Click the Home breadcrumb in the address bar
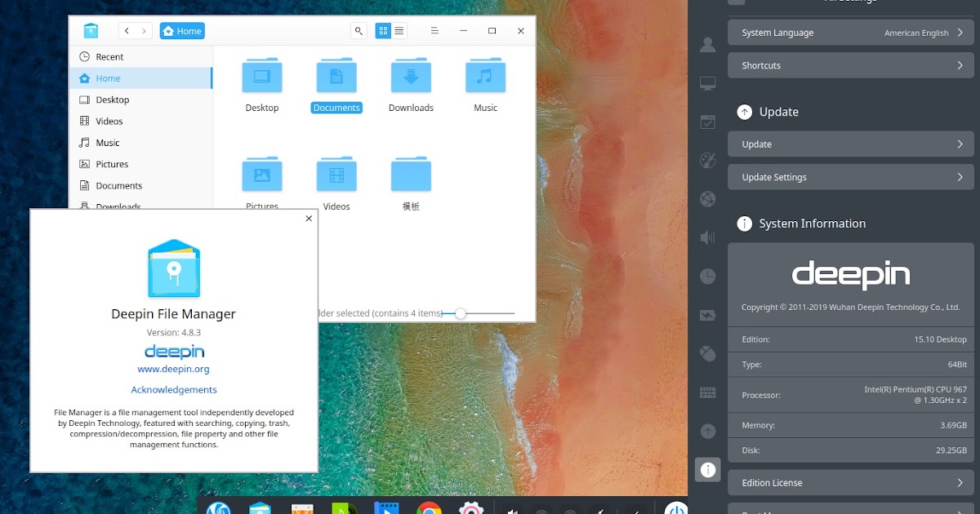 (x=182, y=31)
